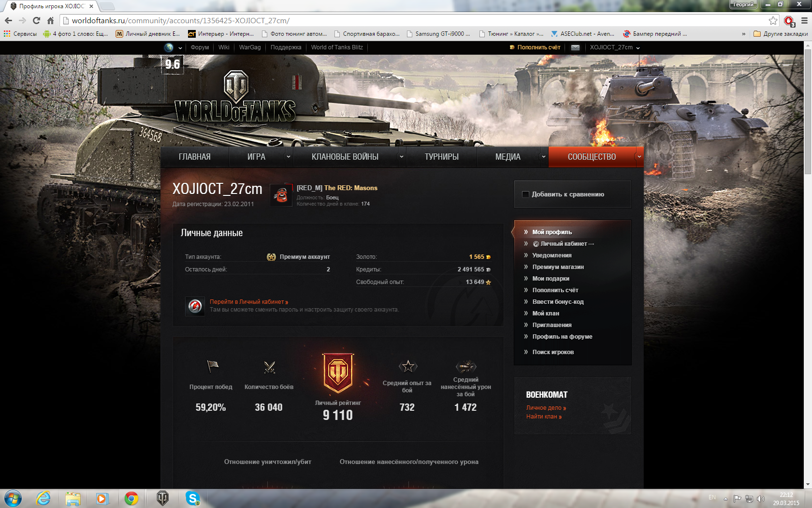Expand the СООБЩЕСТВО dropdown arrow
Image resolution: width=812 pixels, height=508 pixels.
639,157
